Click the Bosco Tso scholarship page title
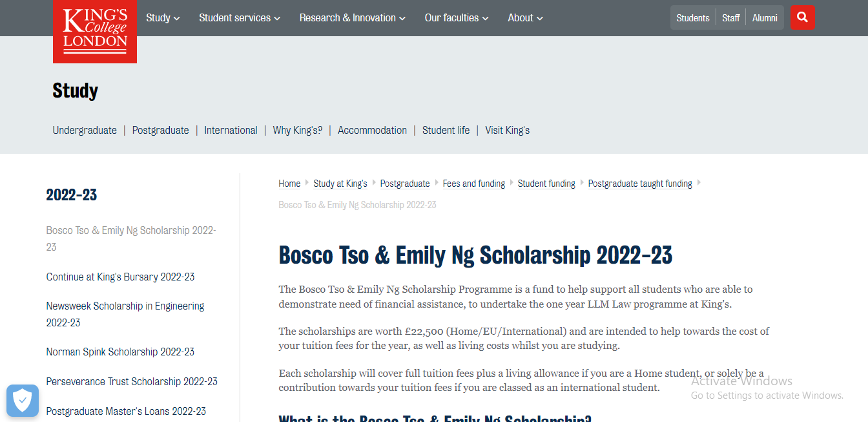Image resolution: width=868 pixels, height=422 pixels. 475,255
